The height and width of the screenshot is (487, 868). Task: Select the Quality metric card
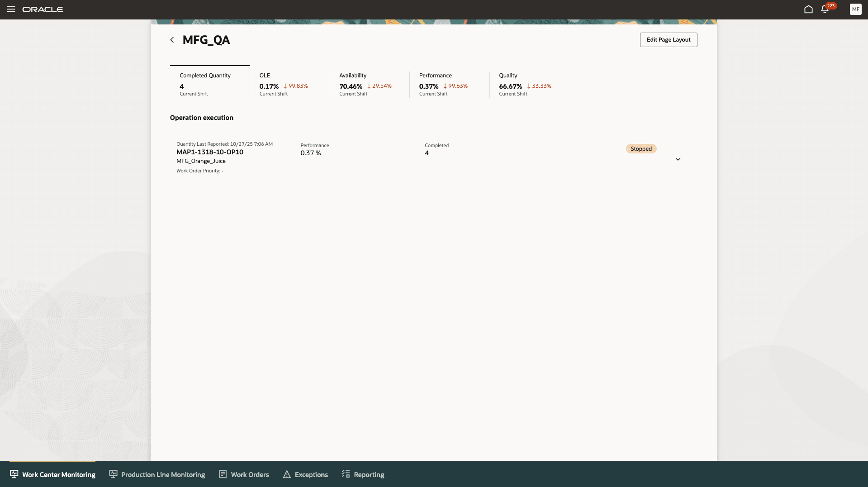pos(525,84)
